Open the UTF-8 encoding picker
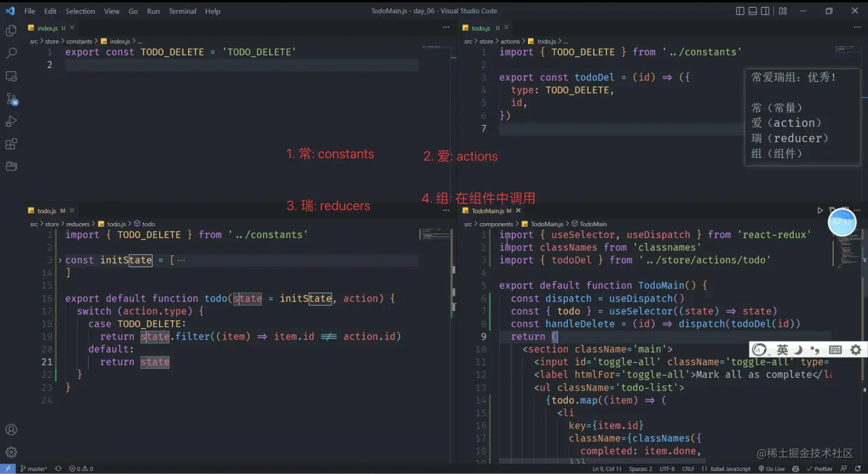868x474 pixels. click(667, 469)
